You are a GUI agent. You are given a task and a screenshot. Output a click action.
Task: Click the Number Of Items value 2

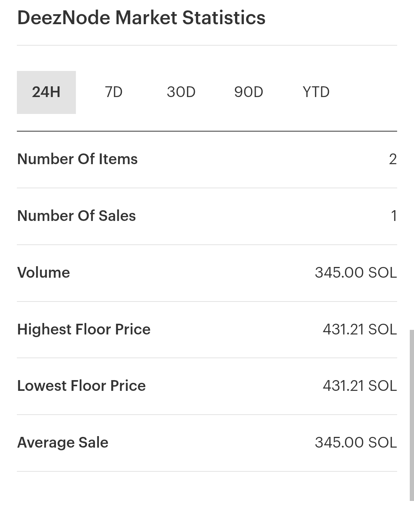(393, 159)
